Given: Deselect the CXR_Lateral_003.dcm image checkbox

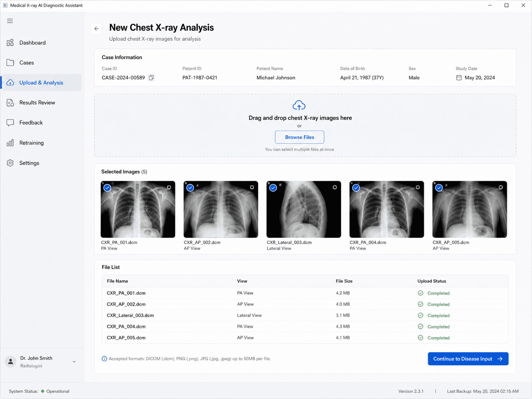Looking at the screenshot, I should pyautogui.click(x=273, y=188).
